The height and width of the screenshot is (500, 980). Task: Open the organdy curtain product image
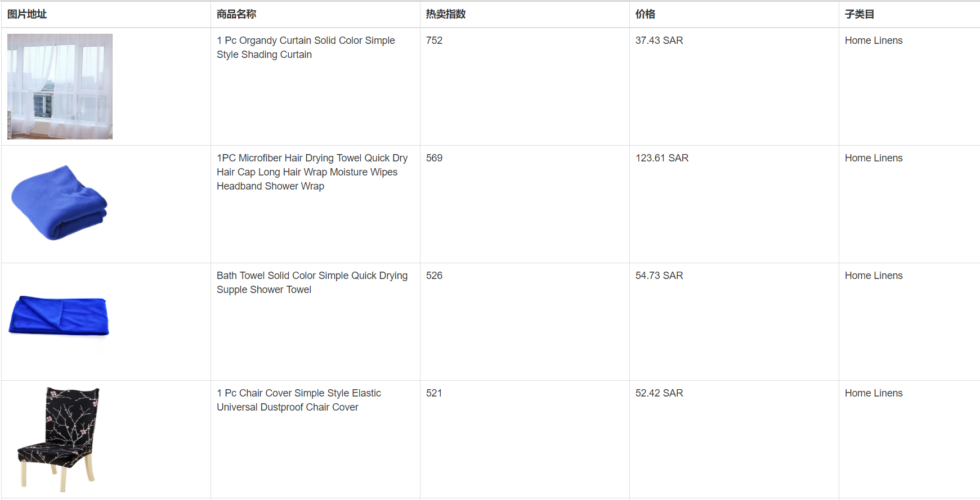pyautogui.click(x=60, y=86)
